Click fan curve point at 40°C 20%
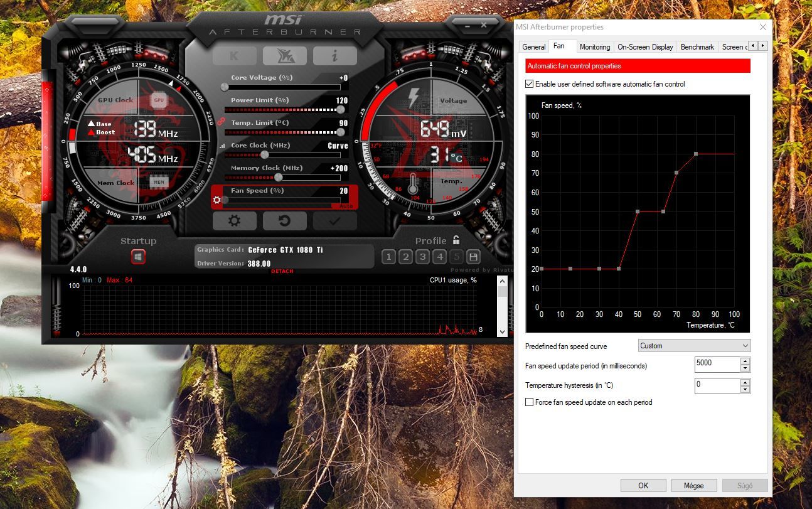This screenshot has width=812, height=509. pos(619,269)
